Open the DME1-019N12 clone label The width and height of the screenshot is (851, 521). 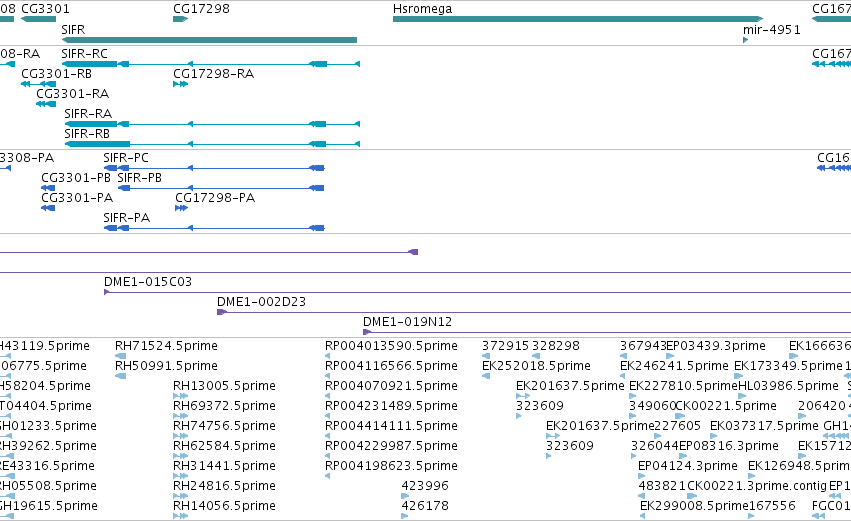[407, 322]
